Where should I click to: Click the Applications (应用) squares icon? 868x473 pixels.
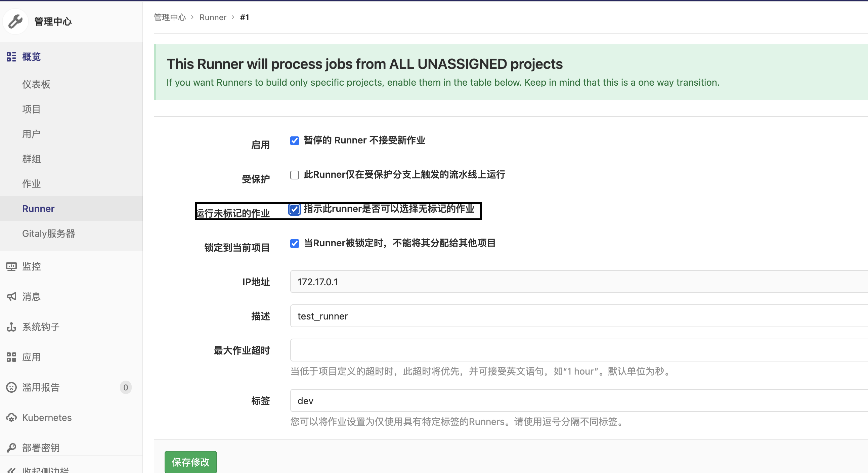11,357
